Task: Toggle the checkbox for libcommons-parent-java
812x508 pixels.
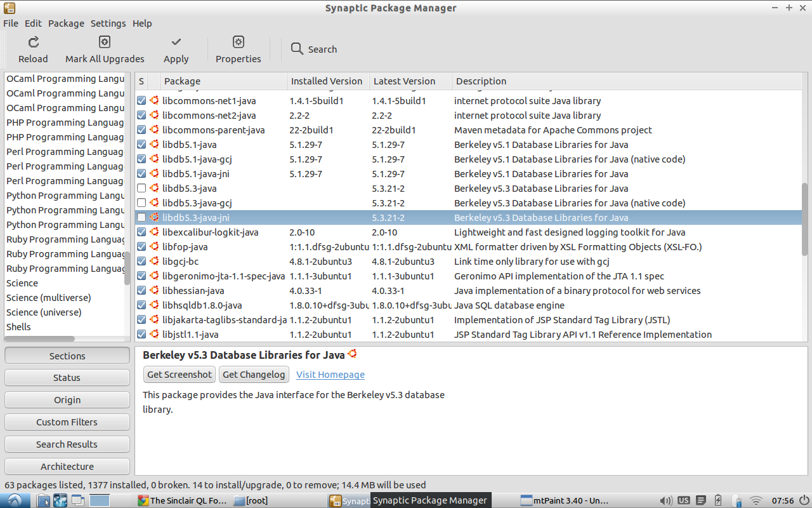Action: (x=141, y=130)
